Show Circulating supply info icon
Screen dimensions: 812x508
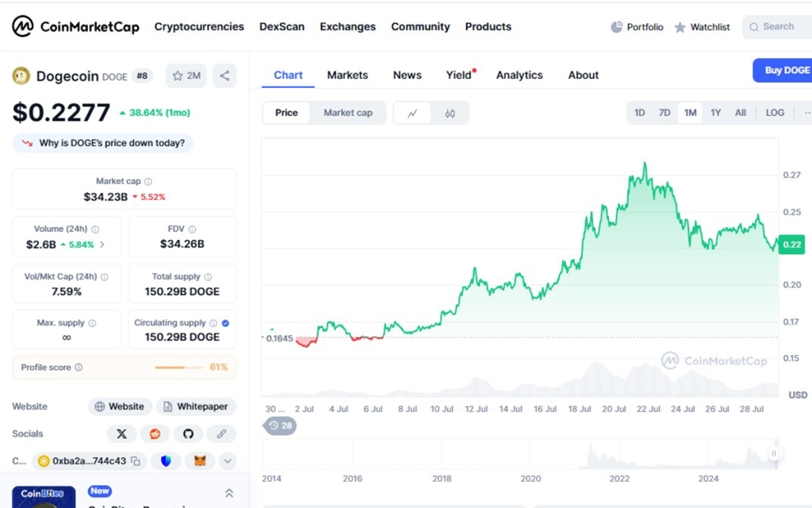pyautogui.click(x=213, y=323)
